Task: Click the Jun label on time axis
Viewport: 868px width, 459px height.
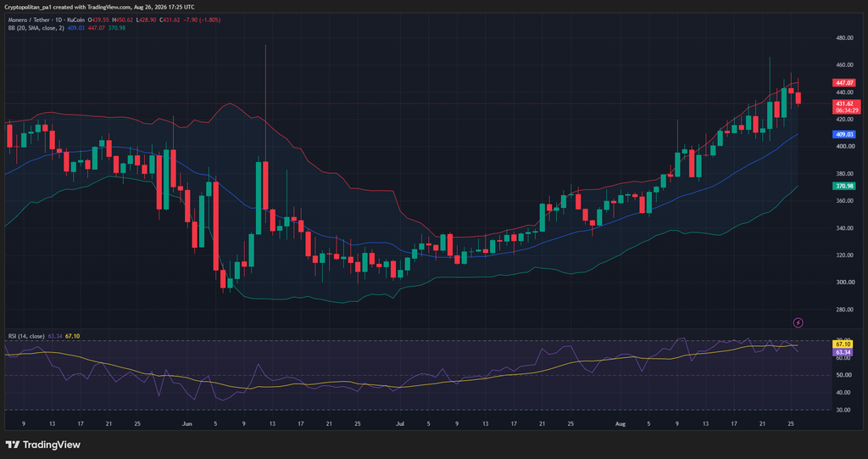Action: [187, 423]
